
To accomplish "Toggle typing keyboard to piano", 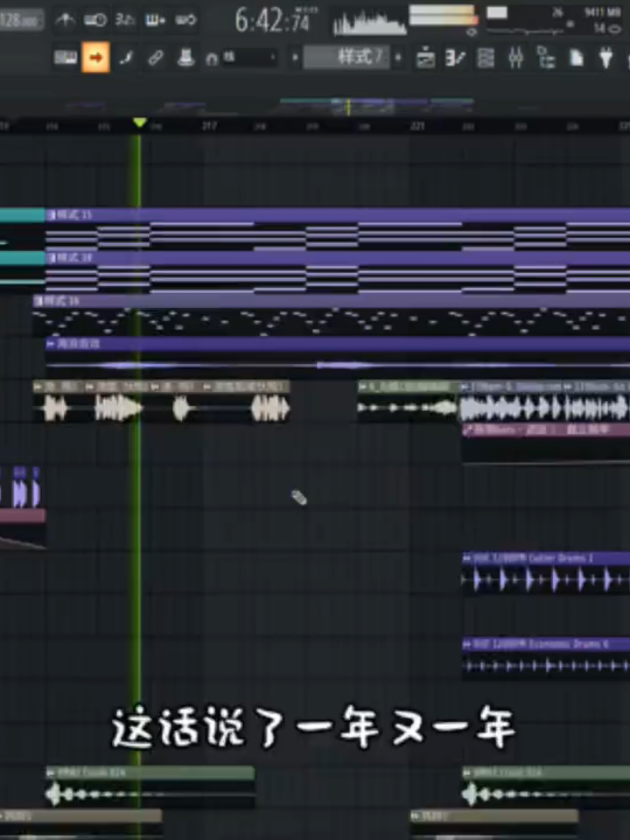I will [x=66, y=58].
